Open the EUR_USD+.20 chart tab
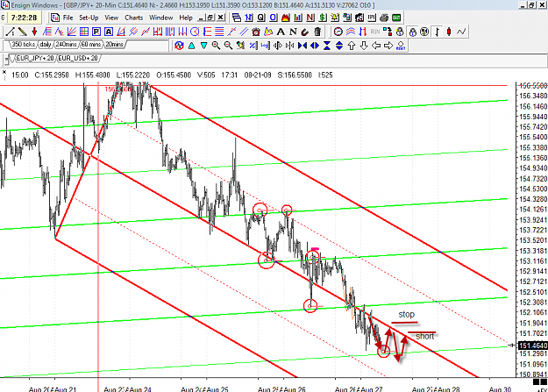The height and width of the screenshot is (392, 548). 78,59
